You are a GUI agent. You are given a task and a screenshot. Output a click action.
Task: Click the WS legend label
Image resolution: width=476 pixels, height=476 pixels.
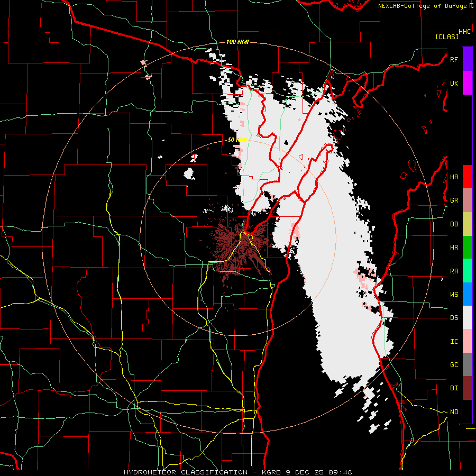pyautogui.click(x=454, y=294)
